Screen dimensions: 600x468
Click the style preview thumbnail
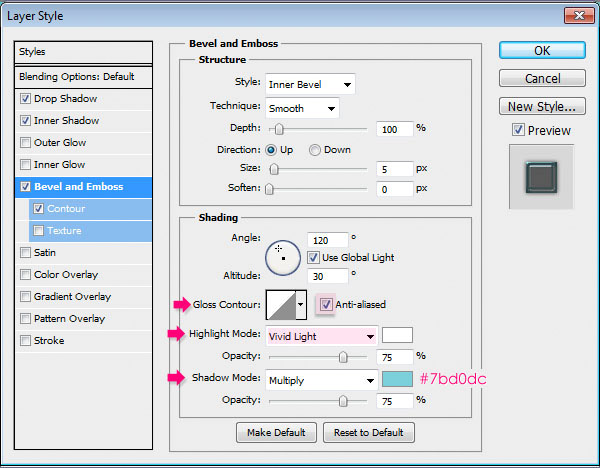point(541,177)
